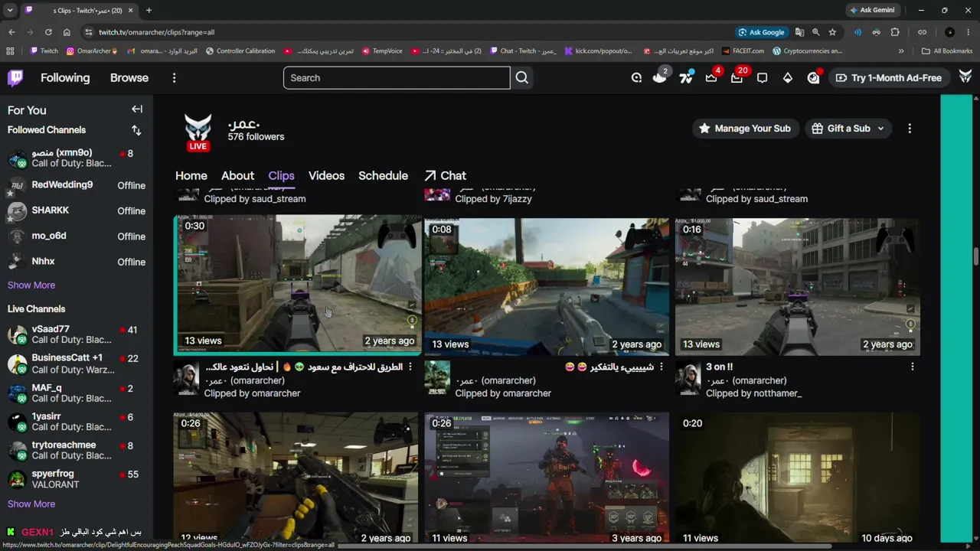Switch to the Videos tab
This screenshot has width=980, height=551.
[x=326, y=175]
